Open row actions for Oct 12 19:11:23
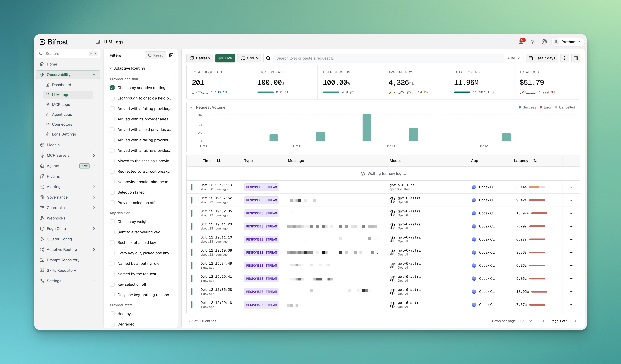This screenshot has width=621, height=364. coord(571,226)
